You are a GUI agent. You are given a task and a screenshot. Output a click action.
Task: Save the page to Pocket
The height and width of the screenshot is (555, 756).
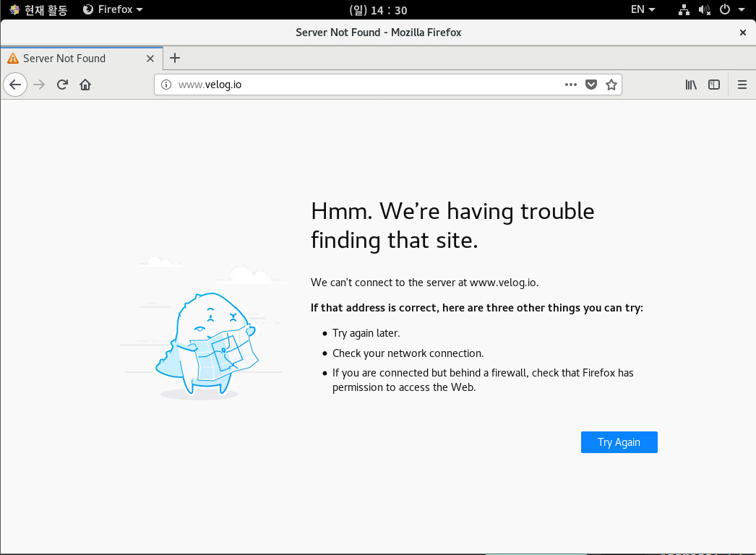591,85
